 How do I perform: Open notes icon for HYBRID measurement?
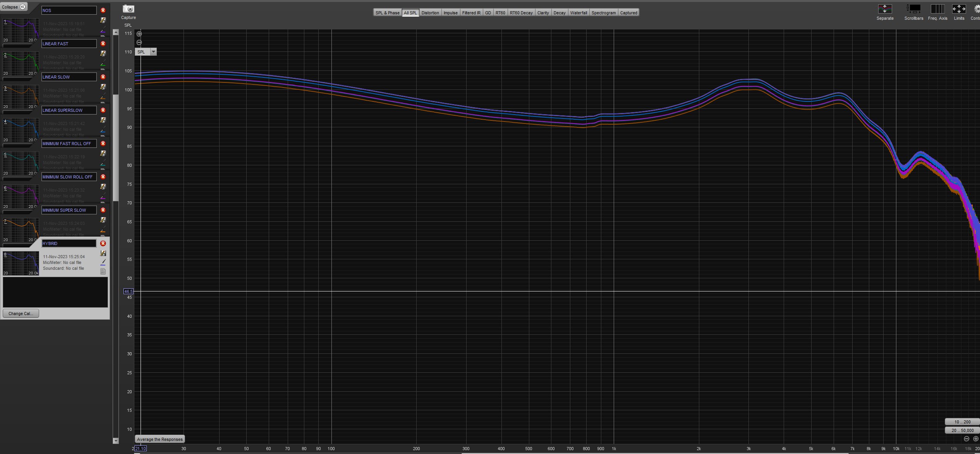point(103,271)
